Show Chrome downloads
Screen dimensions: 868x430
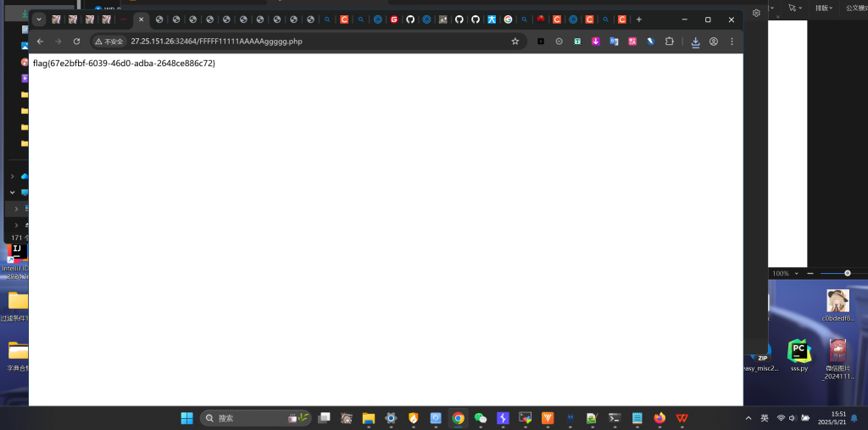pos(695,42)
